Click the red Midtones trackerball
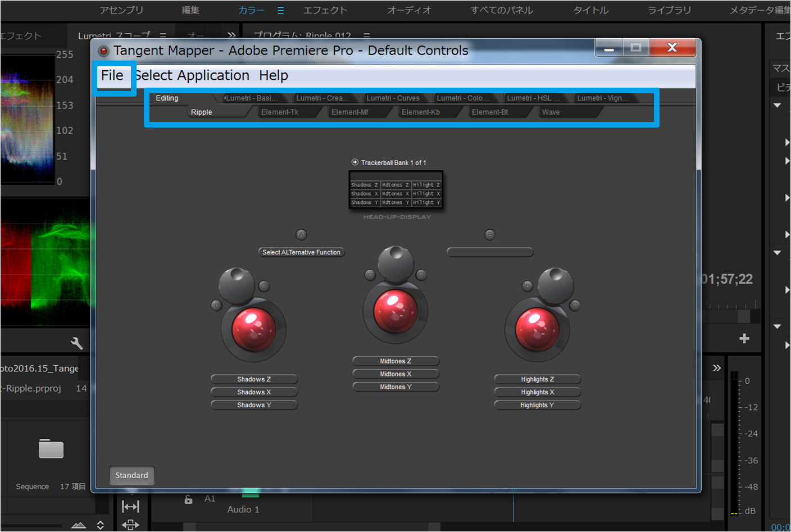791x532 pixels. click(x=395, y=311)
